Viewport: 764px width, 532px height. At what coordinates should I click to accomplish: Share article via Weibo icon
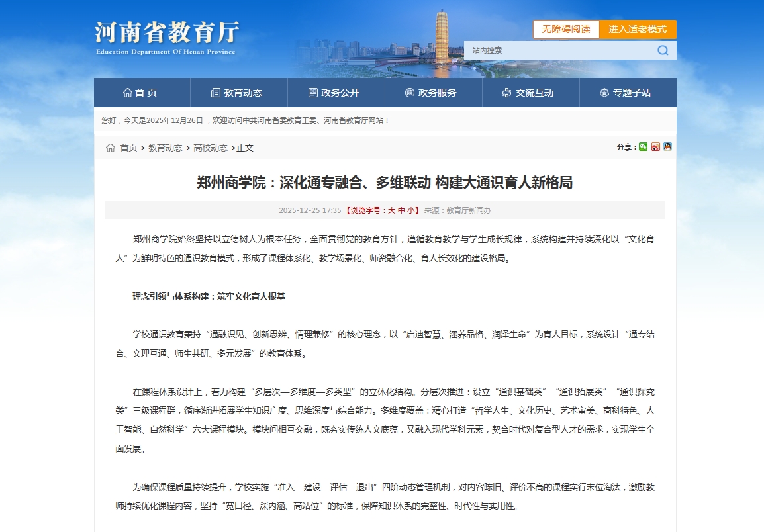click(x=655, y=147)
